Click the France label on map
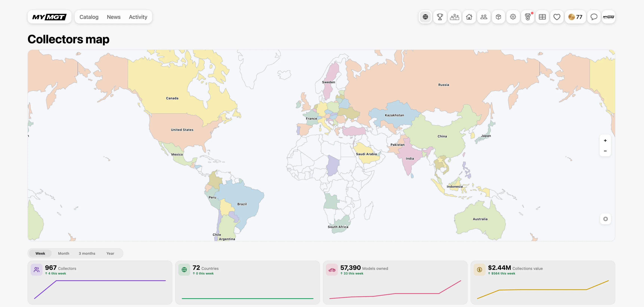 312,119
